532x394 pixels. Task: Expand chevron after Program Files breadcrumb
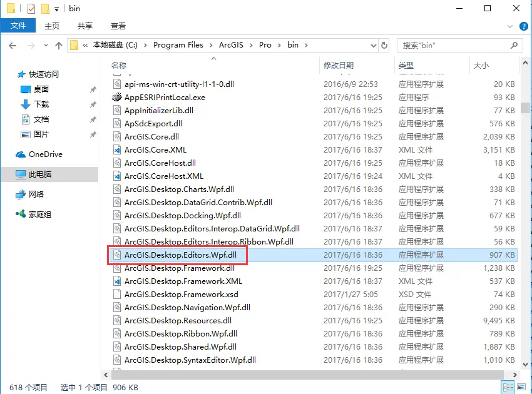pyautogui.click(x=211, y=46)
